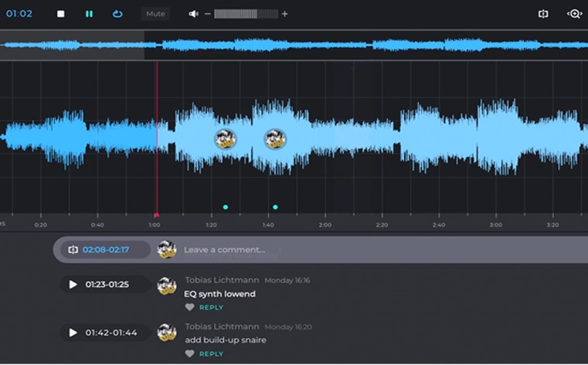Open the comment avatar marker at 1:23

[226, 139]
